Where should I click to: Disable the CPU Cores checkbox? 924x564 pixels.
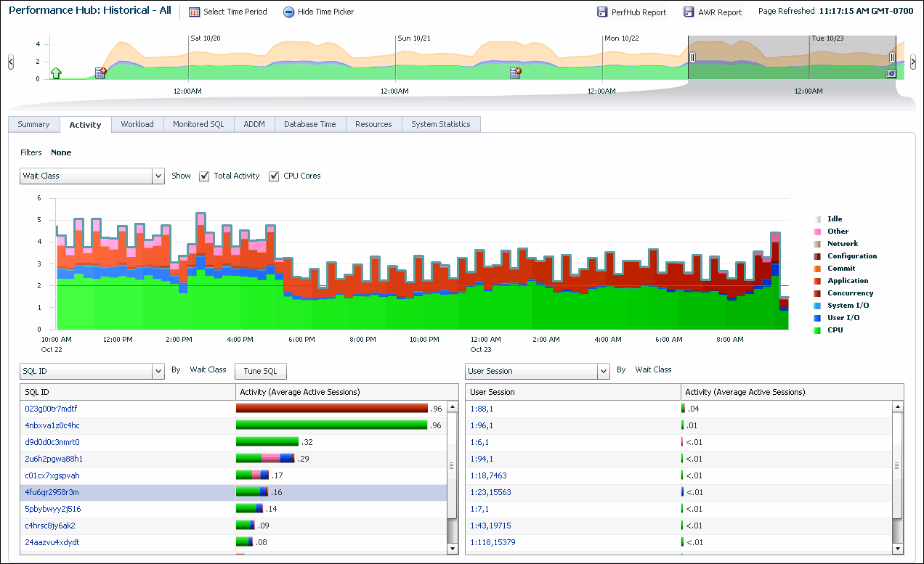pos(274,176)
